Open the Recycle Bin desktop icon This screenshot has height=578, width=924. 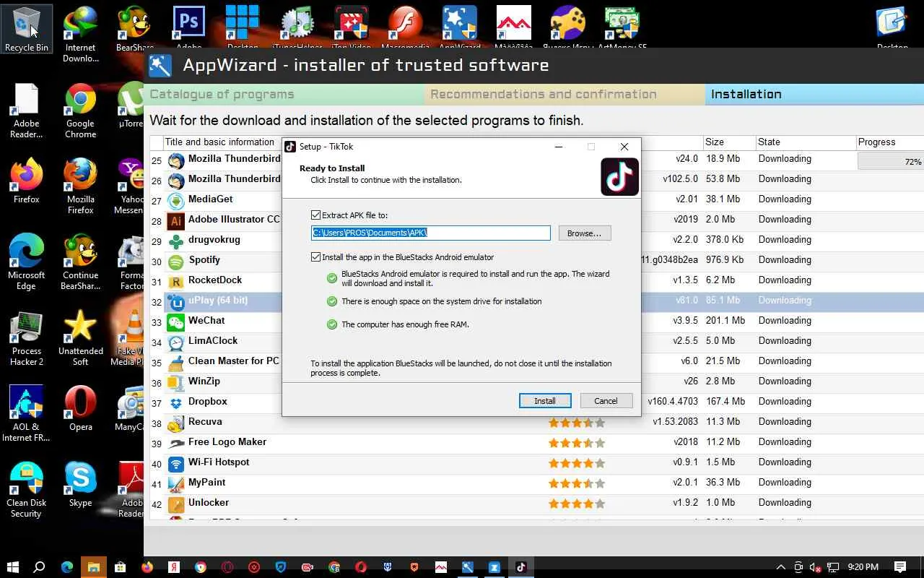27,29
